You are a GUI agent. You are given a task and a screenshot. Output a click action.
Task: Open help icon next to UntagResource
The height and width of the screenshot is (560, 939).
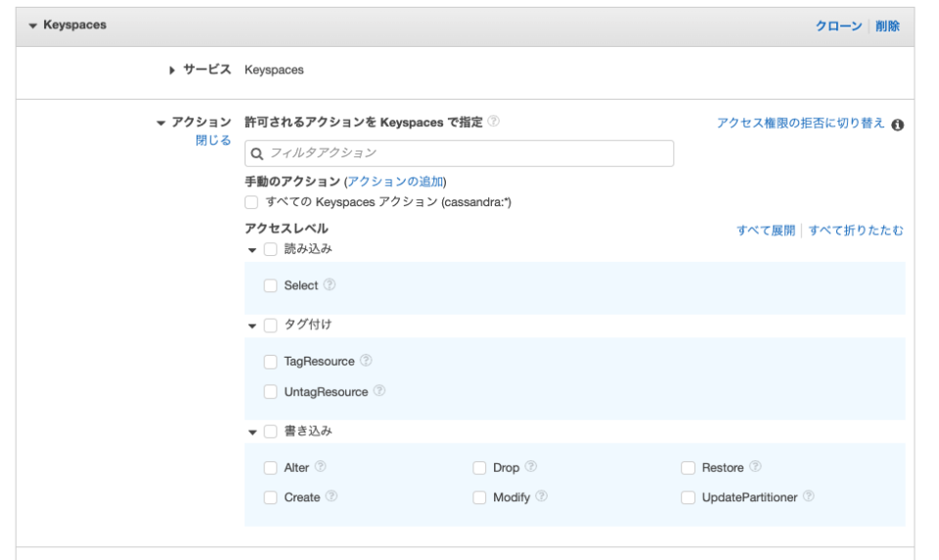pos(380,391)
